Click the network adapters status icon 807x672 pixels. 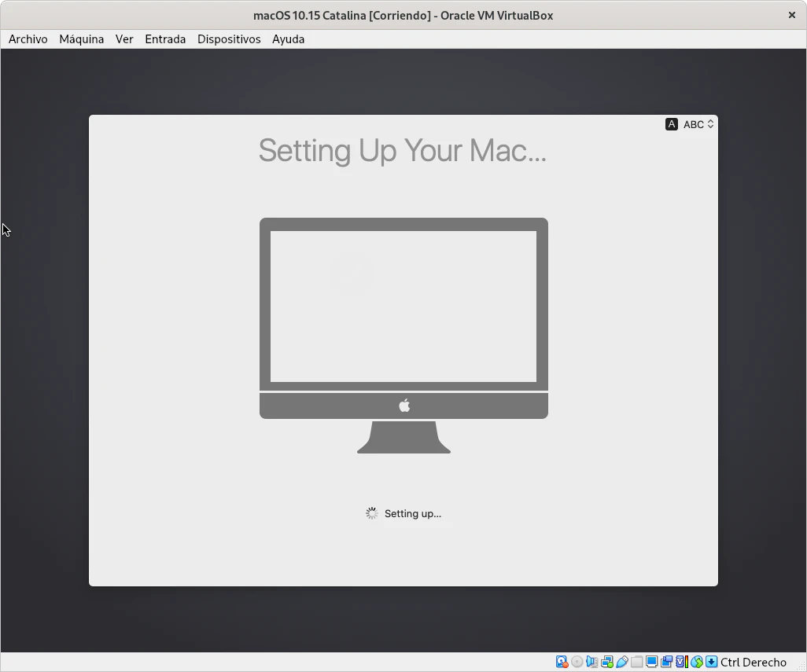coord(606,662)
